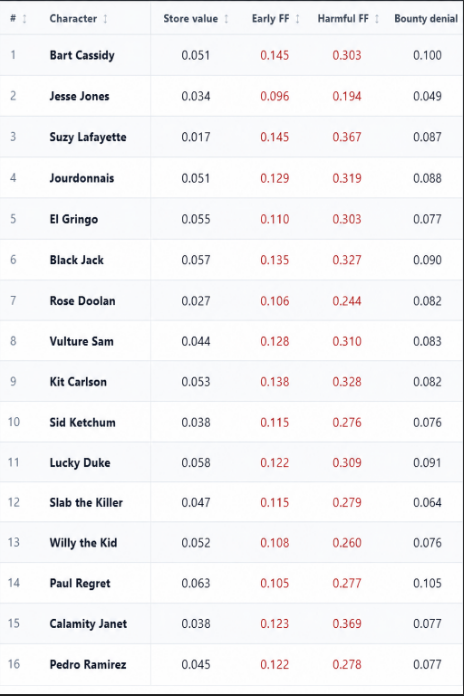Select the Bart Cassidy row
Viewport: 464px width, 696px height.
point(231,55)
